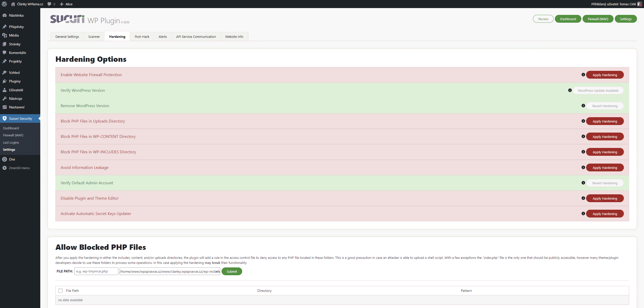Revert Hardening for Remove WordPress Version
644x308 pixels.
[605, 106]
